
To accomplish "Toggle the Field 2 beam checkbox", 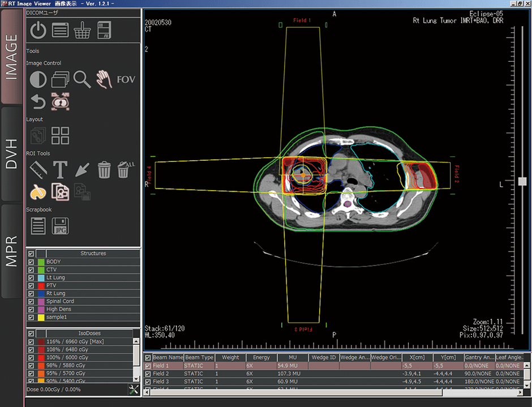I will coord(148,374).
